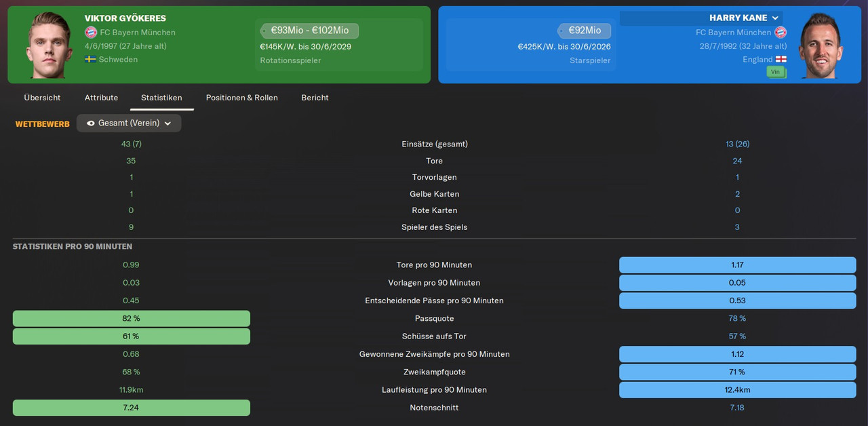Open Harry Kane's portrait photo
Viewport: 868px width, 426px height.
(819, 45)
